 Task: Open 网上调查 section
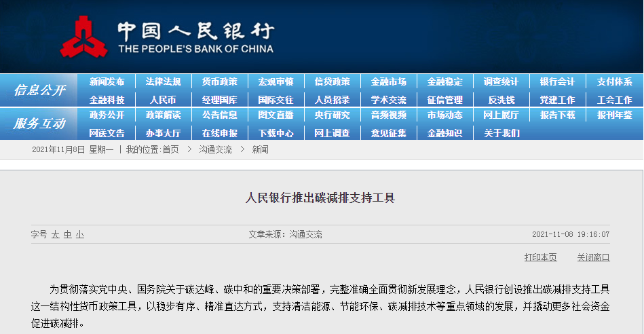[x=332, y=133]
